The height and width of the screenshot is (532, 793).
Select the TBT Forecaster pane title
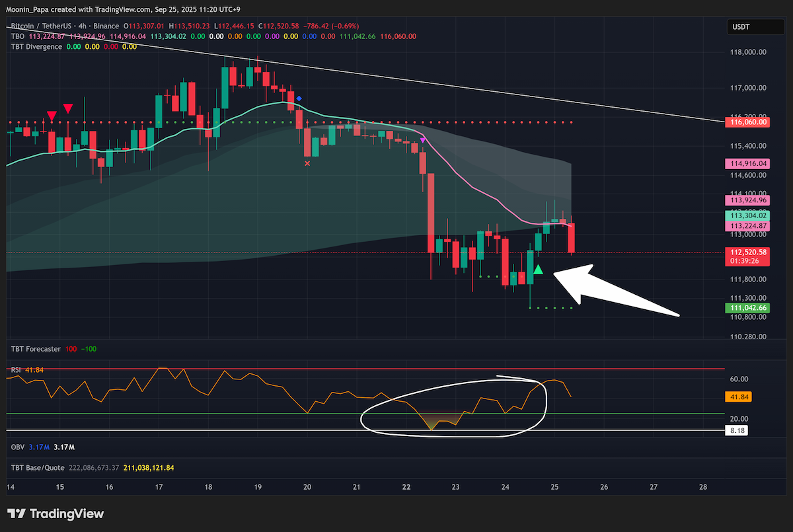[36, 348]
